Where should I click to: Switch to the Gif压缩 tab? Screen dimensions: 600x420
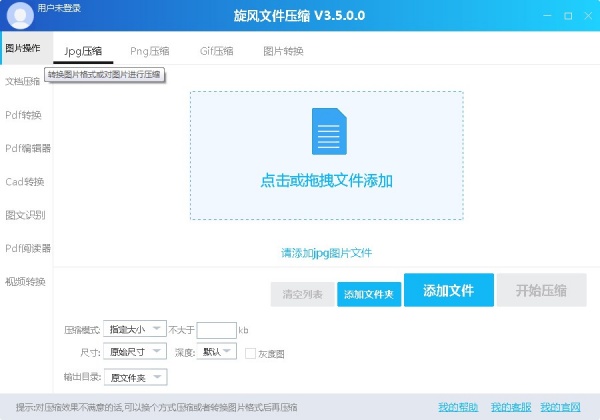216,51
